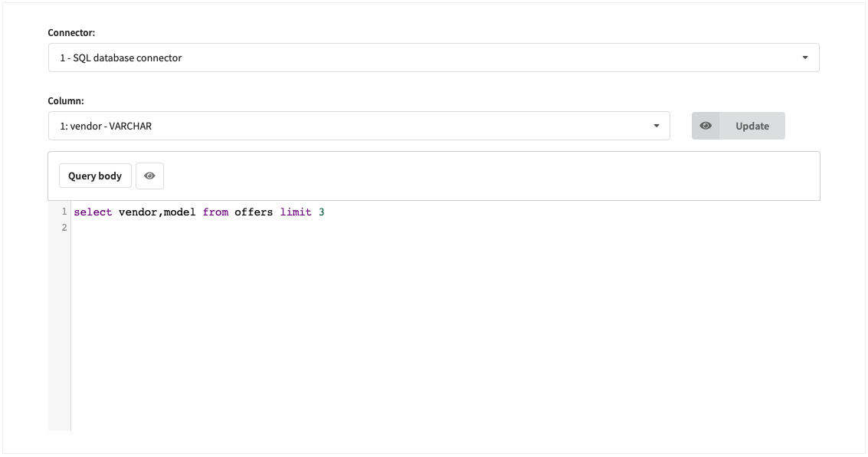Click the Query body button
868x457 pixels.
click(95, 176)
